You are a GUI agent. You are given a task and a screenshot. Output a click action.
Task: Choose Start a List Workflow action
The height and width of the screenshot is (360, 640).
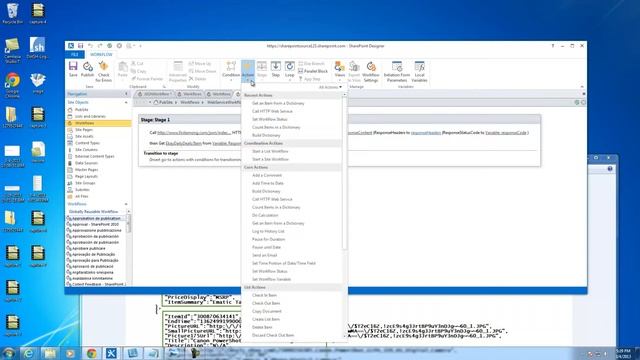point(270,151)
